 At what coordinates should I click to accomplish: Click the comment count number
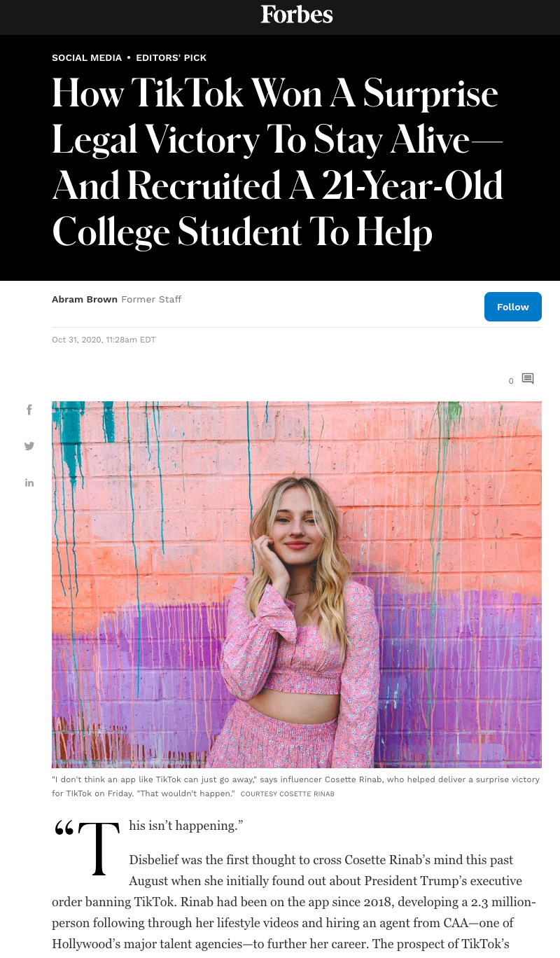511,381
